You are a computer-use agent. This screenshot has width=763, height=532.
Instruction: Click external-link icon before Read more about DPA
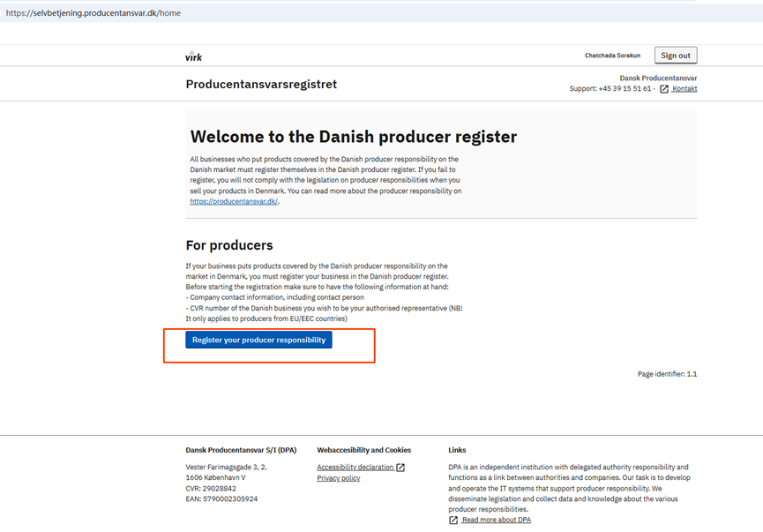(453, 521)
